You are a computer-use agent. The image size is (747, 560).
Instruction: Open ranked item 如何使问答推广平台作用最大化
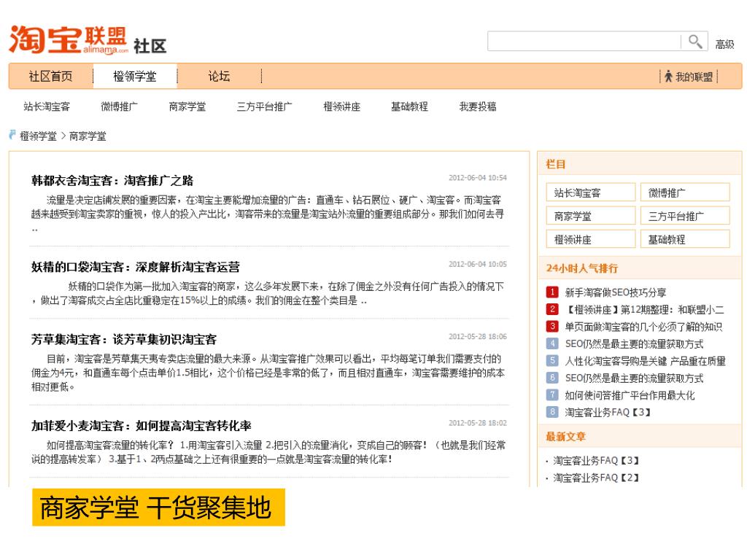tap(630, 395)
